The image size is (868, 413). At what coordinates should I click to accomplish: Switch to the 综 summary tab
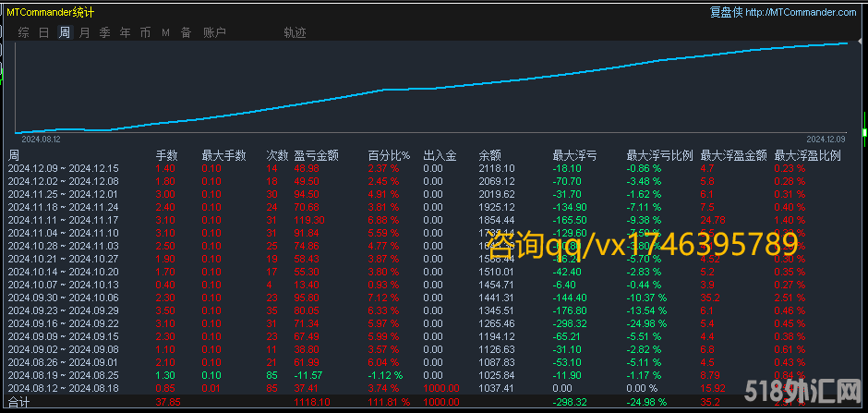(x=23, y=32)
